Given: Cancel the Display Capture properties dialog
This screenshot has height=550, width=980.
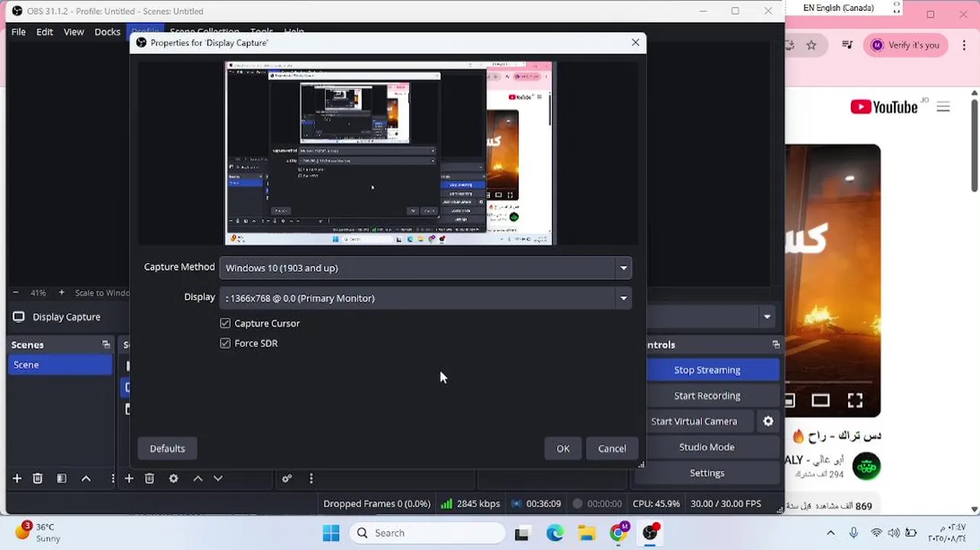Looking at the screenshot, I should (x=612, y=448).
